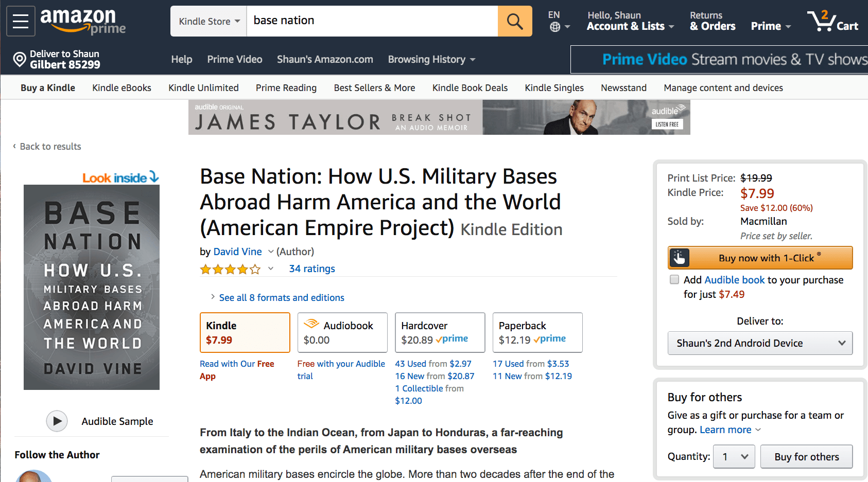Open Manage content and devices
Viewport: 868px width, 482px height.
click(x=723, y=88)
